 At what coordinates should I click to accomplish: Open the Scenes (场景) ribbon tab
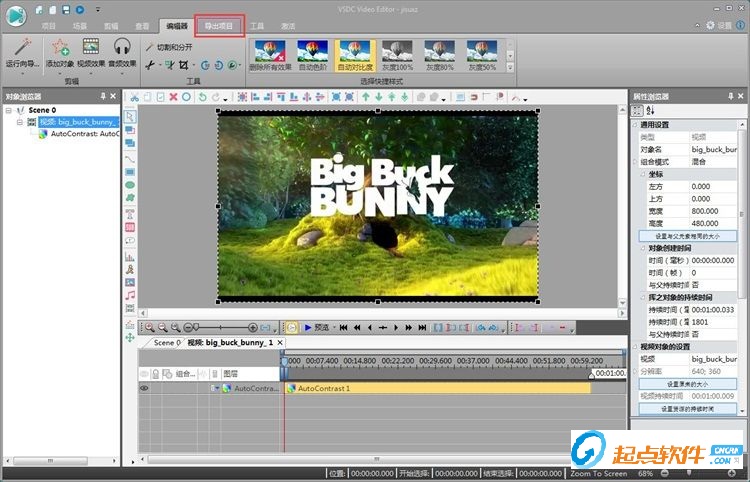(80, 26)
